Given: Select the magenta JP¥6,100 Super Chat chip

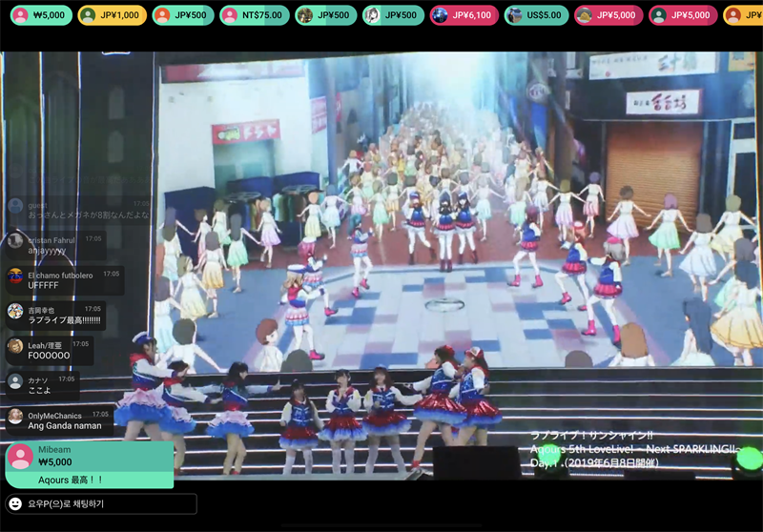Looking at the screenshot, I should coord(464,15).
